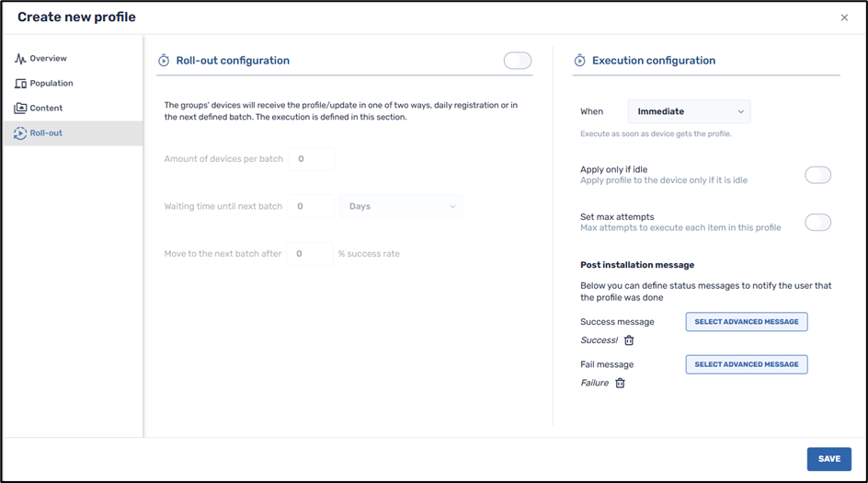Expand the Days waiting time dropdown

click(401, 206)
